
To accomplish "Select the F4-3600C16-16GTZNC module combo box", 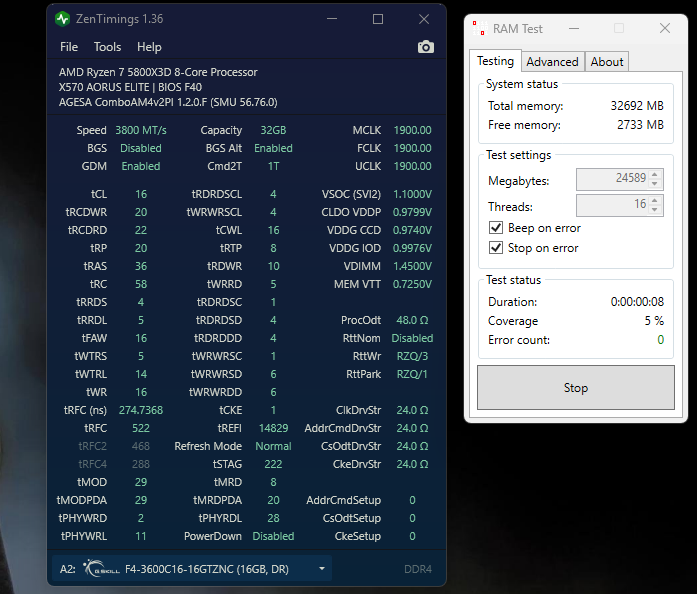I will (x=192, y=568).
